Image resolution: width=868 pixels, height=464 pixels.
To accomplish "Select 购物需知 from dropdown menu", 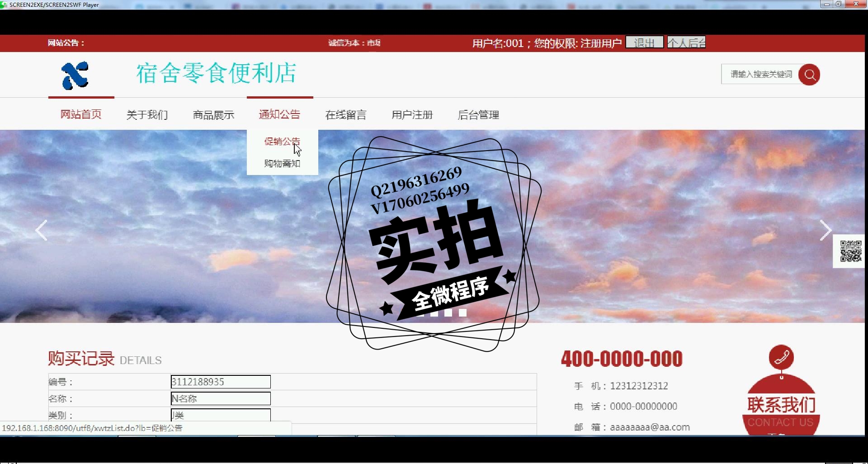I will click(282, 163).
